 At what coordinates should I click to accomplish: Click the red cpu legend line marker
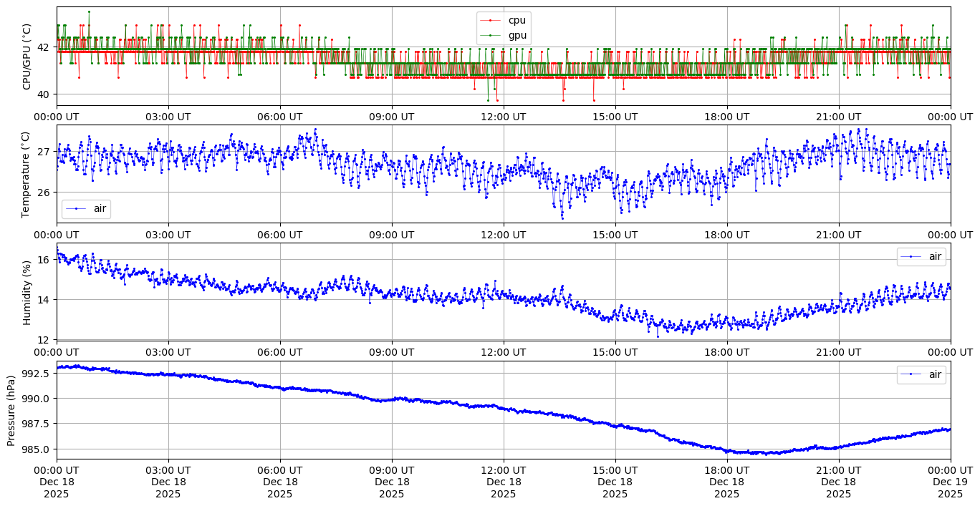coord(491,21)
